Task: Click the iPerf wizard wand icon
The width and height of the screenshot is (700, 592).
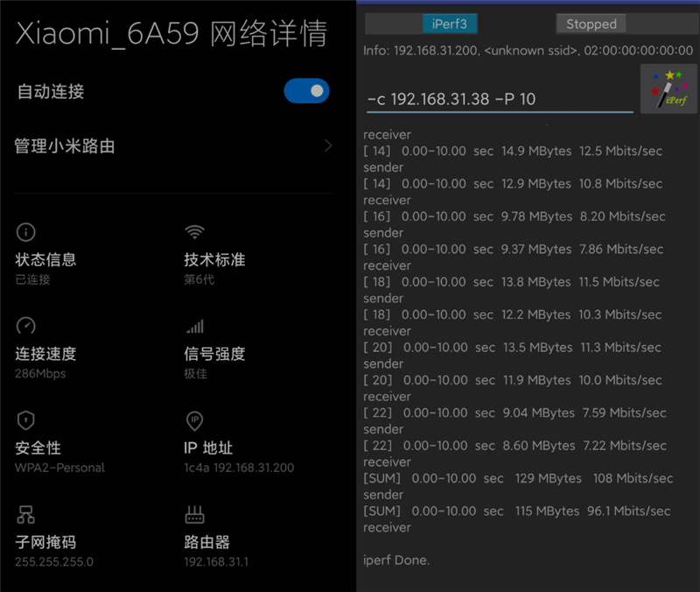Action: click(x=668, y=88)
